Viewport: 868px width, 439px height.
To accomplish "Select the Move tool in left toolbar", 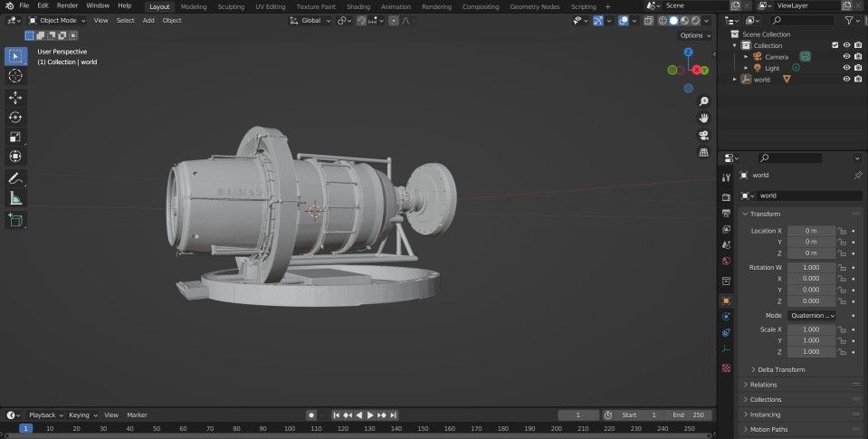I will point(15,97).
